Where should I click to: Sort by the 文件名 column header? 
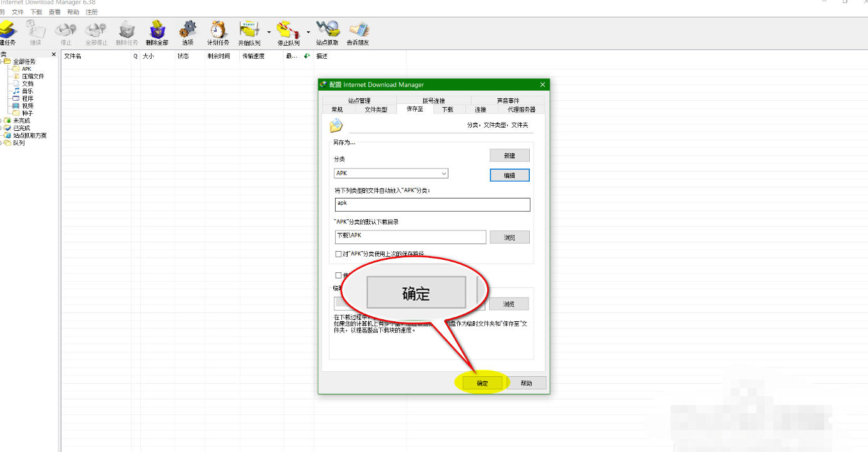tap(96, 56)
